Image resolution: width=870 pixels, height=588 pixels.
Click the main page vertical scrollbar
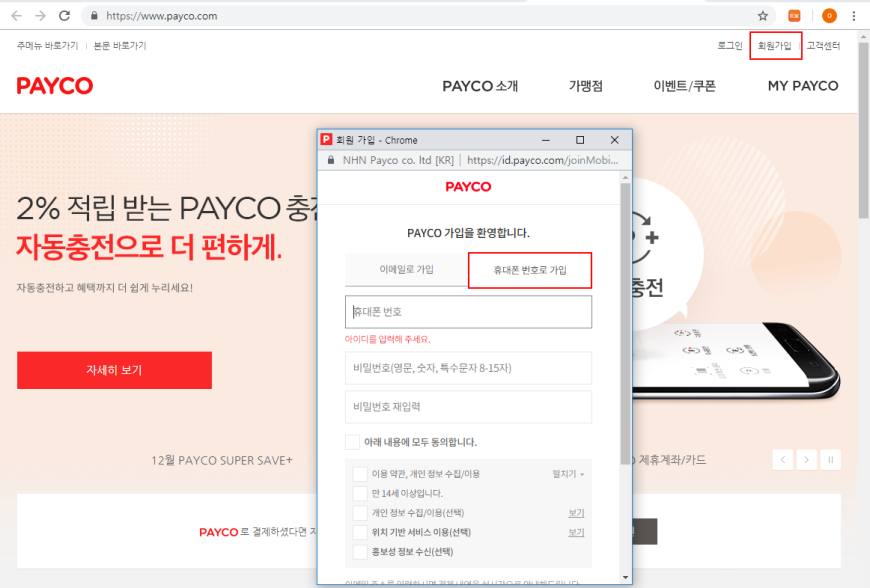click(864, 130)
